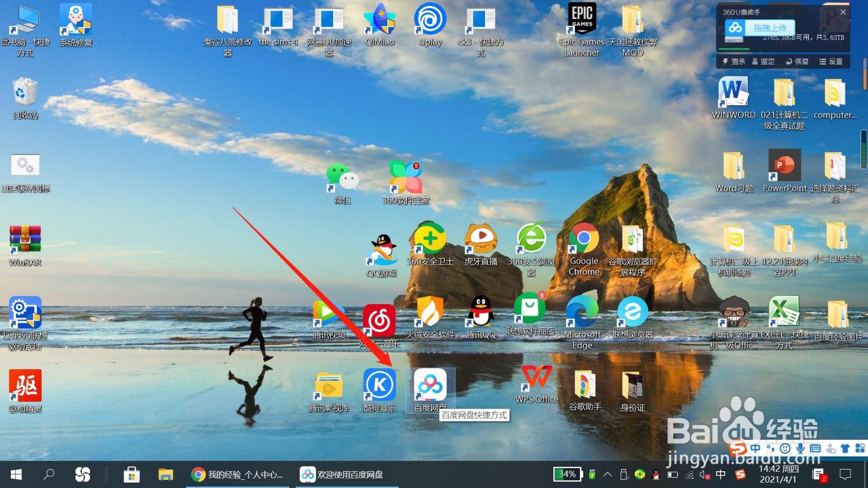Open 联想浏览器 desktop icon
868x488 pixels.
pos(633,318)
